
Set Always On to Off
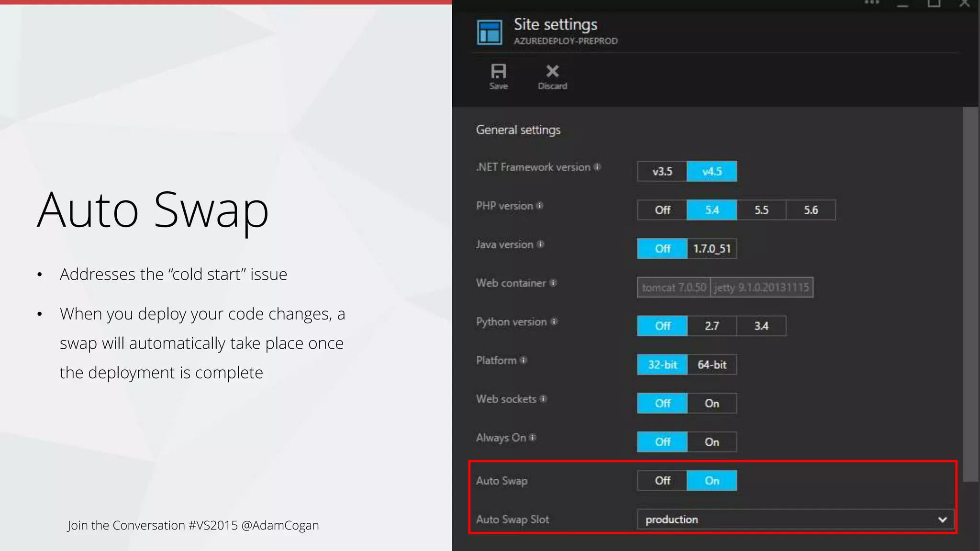pos(662,442)
